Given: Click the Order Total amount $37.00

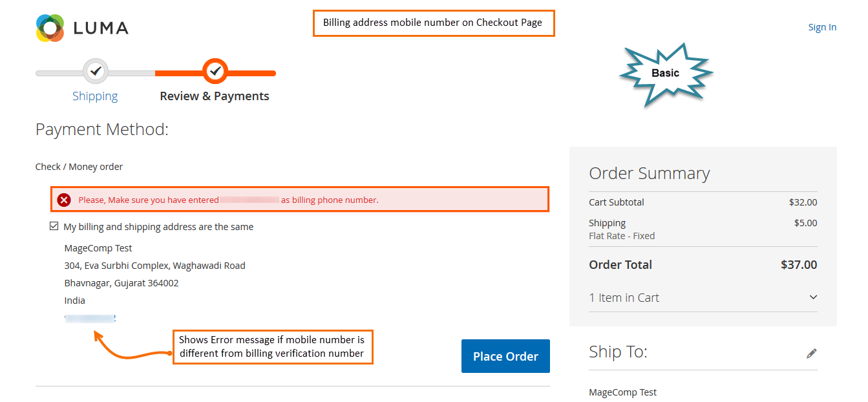Looking at the screenshot, I should pyautogui.click(x=799, y=265).
